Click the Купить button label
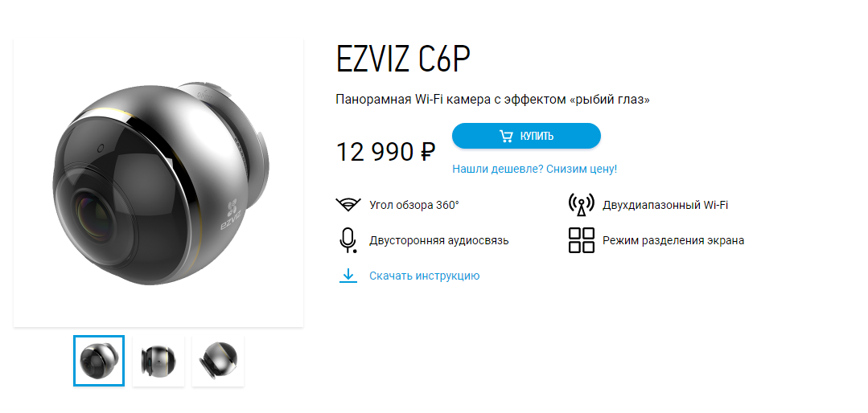 point(537,136)
